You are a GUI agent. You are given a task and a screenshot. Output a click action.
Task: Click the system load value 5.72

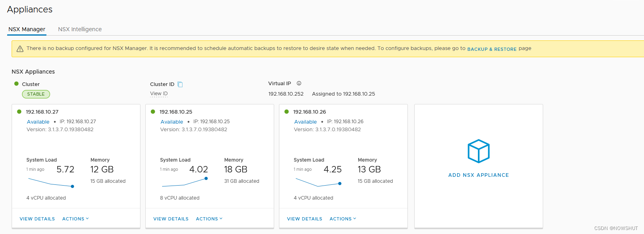click(65, 170)
